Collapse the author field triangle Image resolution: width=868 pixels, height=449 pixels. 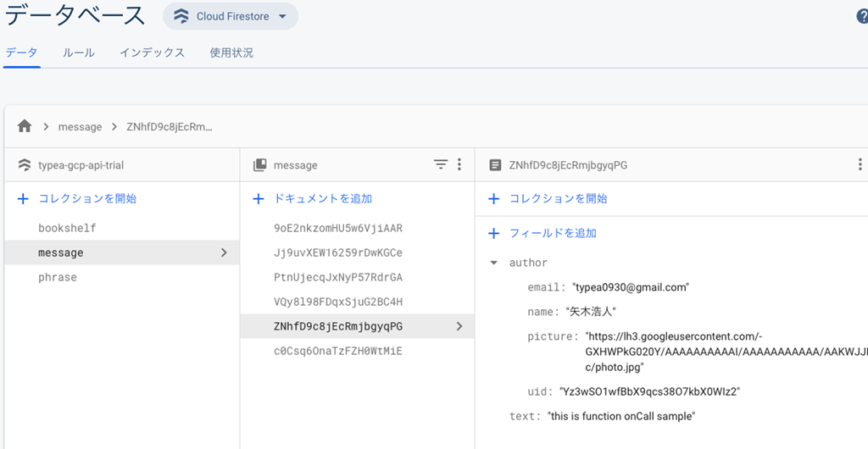494,263
